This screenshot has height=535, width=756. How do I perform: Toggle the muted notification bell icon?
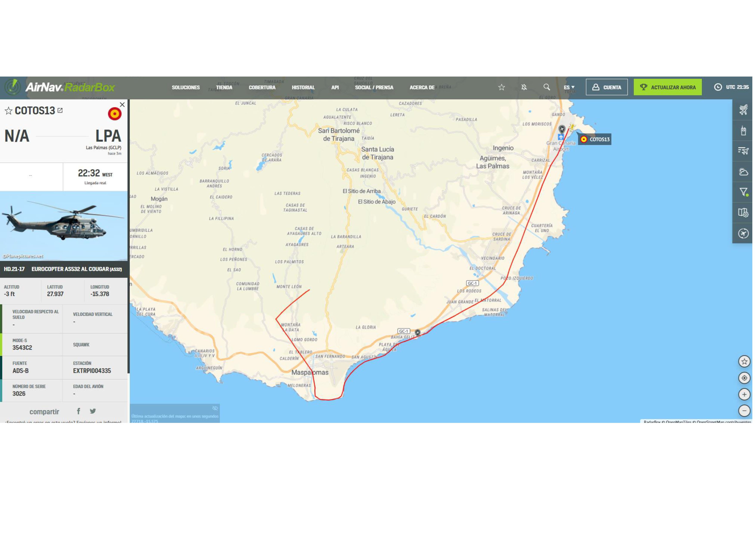[524, 87]
